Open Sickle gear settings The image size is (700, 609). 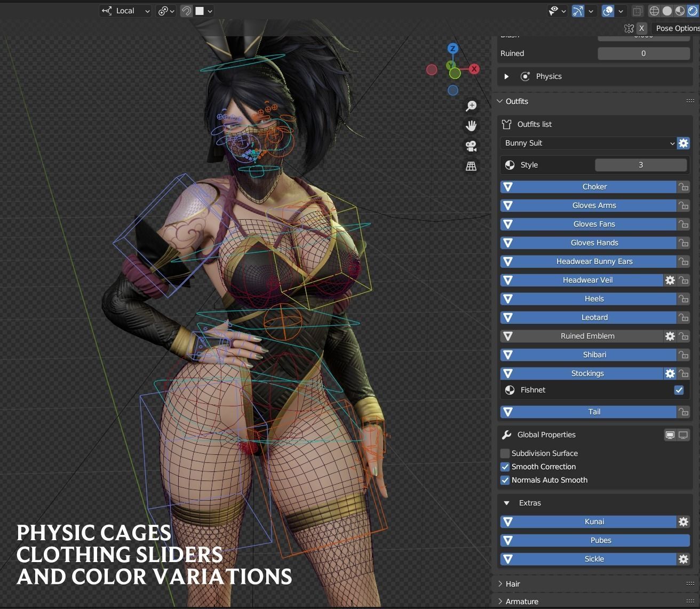point(683,559)
